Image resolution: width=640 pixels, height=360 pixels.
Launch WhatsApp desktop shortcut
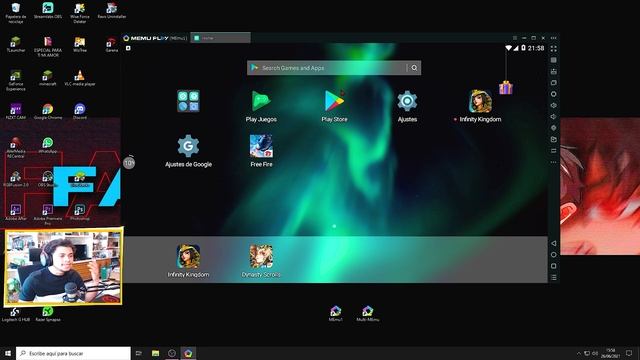48,145
